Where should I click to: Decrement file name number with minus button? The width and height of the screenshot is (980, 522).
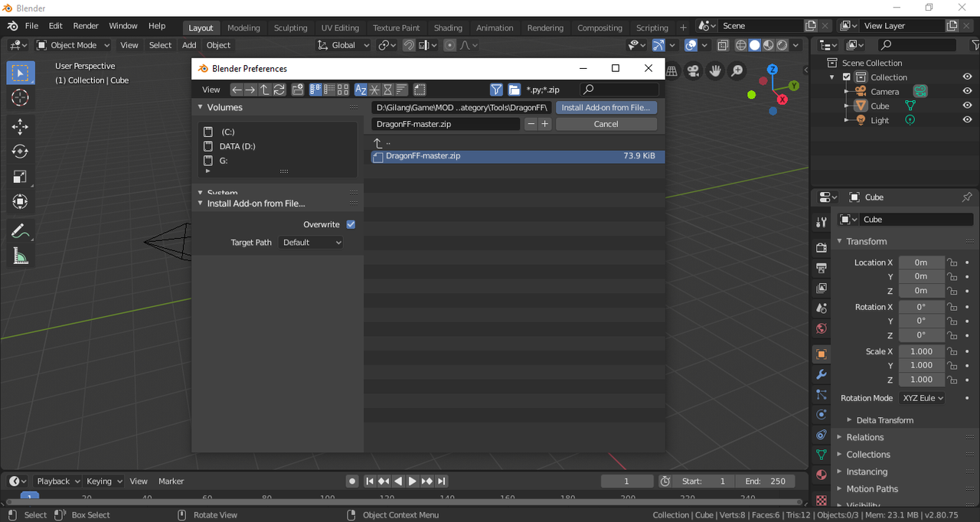click(x=531, y=124)
